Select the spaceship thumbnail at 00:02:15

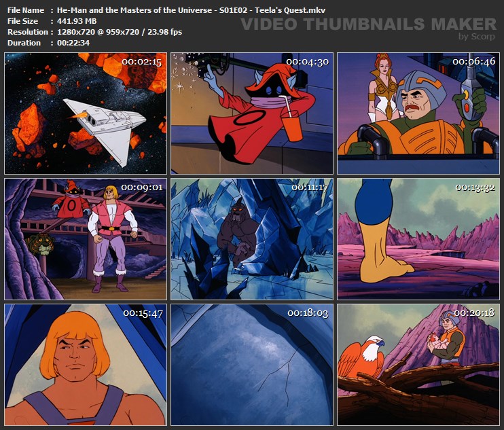pos(86,113)
